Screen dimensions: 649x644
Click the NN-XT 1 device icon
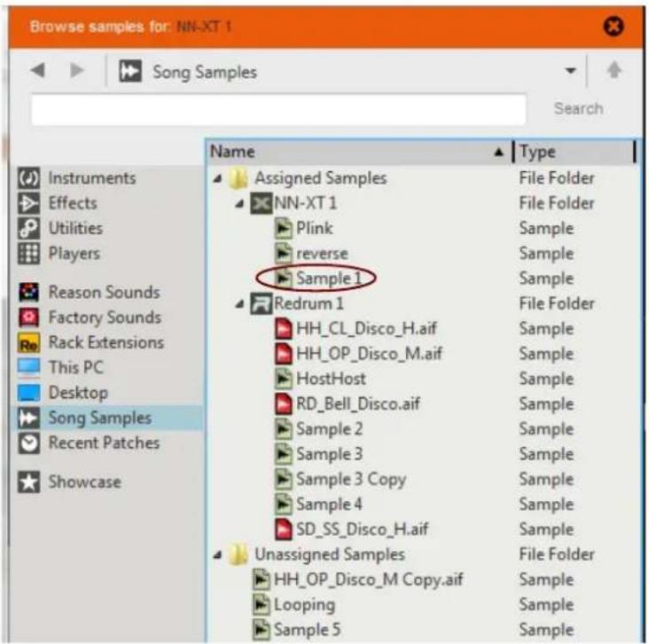(x=262, y=203)
